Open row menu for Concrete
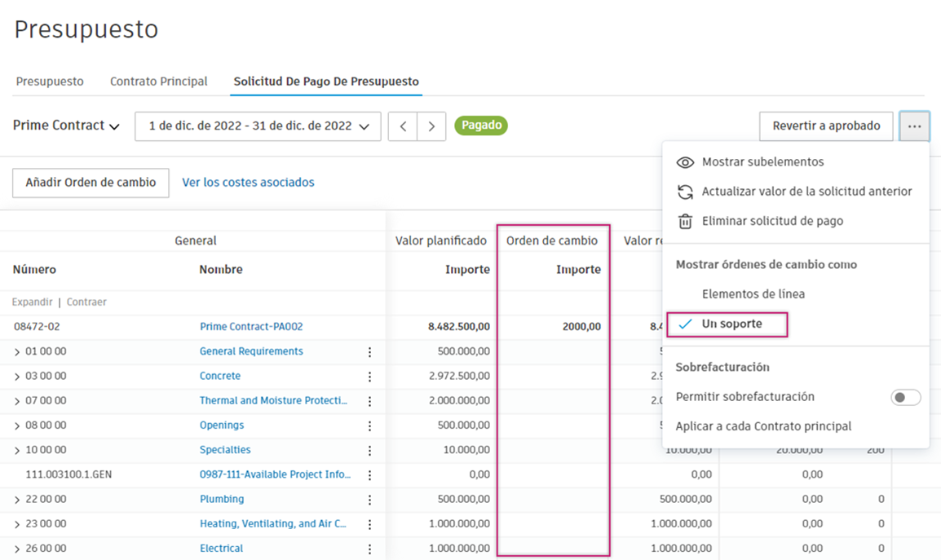 point(369,377)
